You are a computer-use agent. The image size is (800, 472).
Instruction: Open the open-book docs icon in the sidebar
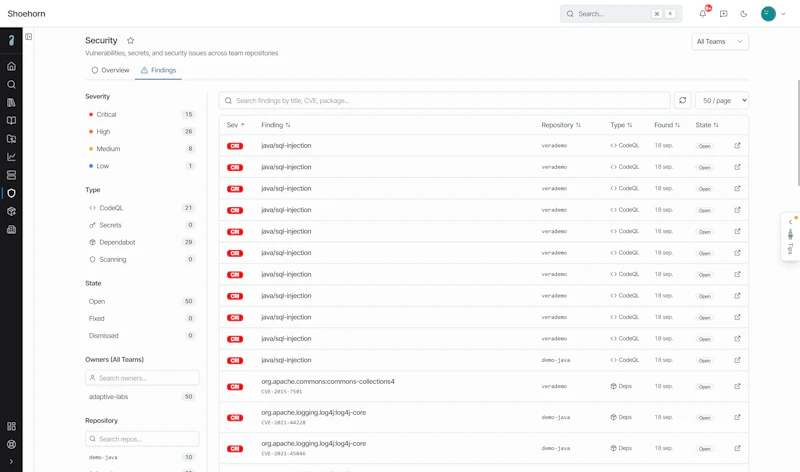11,121
